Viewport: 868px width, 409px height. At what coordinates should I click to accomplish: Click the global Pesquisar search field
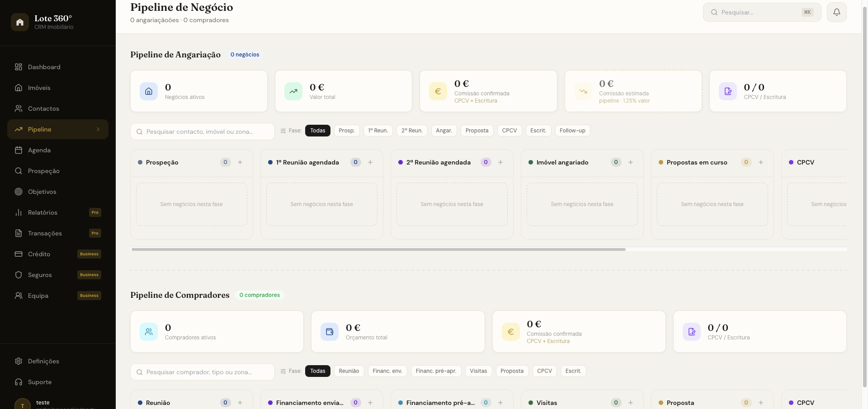[762, 12]
